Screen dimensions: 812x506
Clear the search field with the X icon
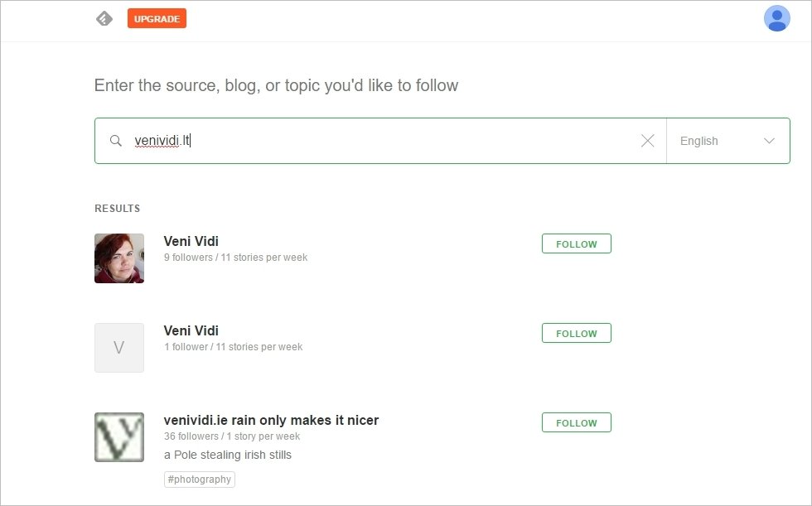pos(648,141)
